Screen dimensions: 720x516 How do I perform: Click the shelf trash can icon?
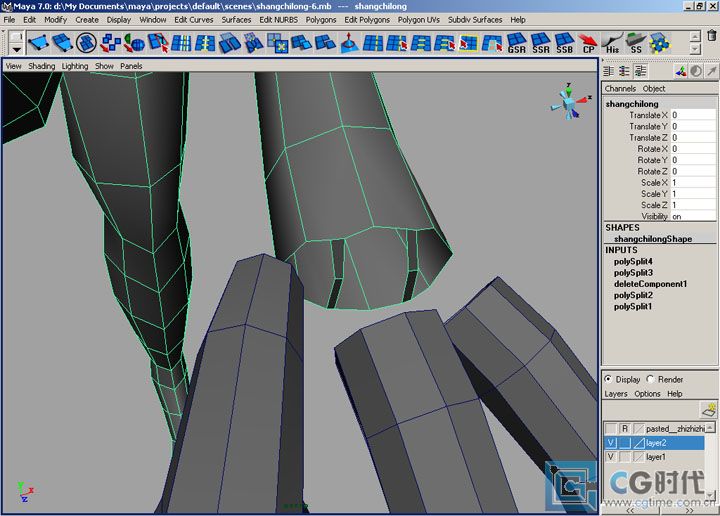click(711, 35)
